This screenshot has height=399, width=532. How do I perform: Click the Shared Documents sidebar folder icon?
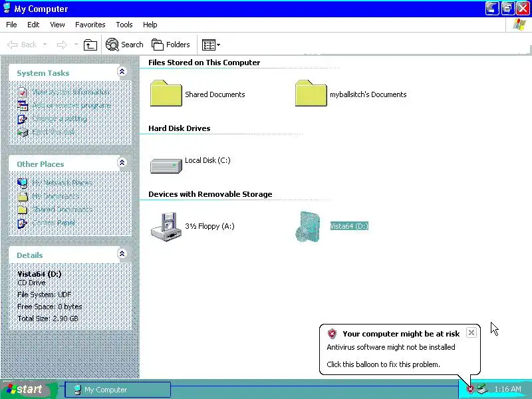23,209
